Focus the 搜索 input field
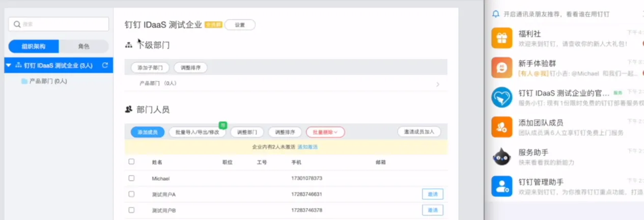This screenshot has width=644, height=220. [59, 24]
